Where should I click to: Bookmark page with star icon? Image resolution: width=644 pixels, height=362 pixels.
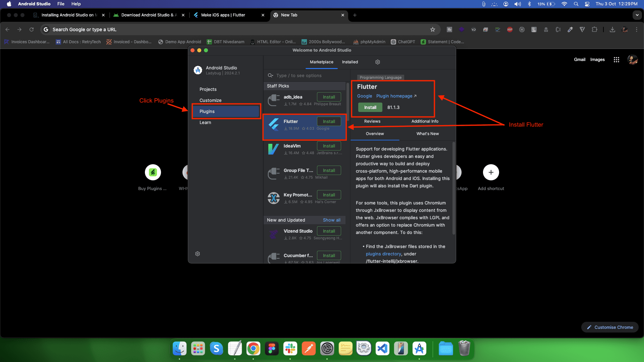[x=433, y=29]
